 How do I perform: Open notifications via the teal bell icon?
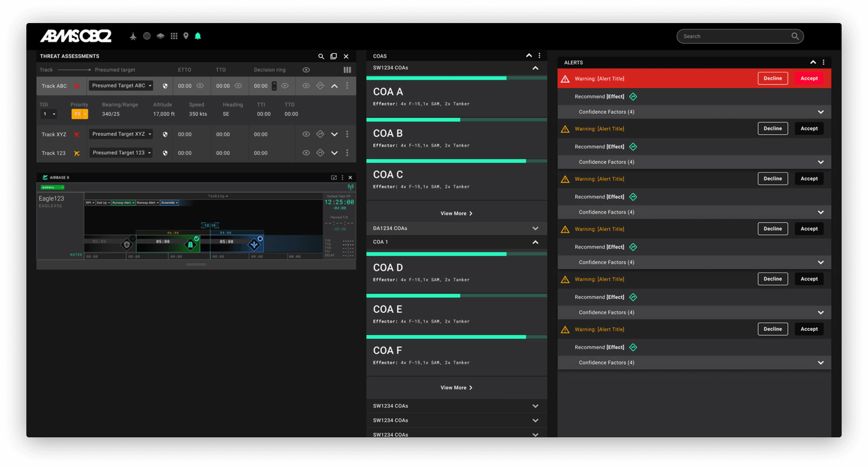coord(198,36)
